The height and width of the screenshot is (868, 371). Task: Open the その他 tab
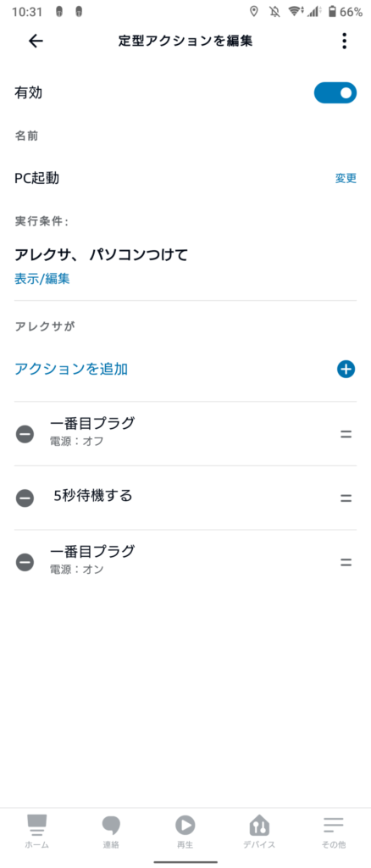334,832
